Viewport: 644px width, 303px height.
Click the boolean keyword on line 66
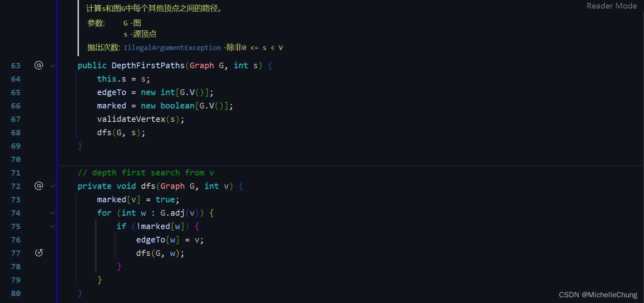click(x=178, y=106)
